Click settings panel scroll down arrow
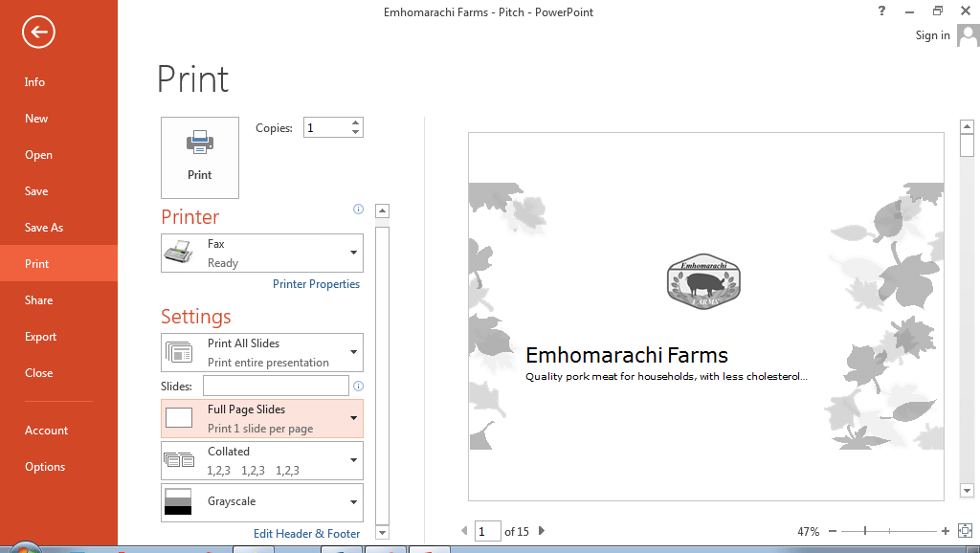Screen dimensions: 980x553 pos(382,533)
